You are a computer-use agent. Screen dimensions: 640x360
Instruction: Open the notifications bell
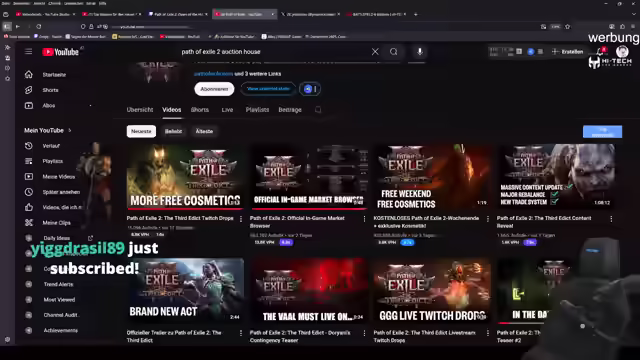click(x=601, y=51)
